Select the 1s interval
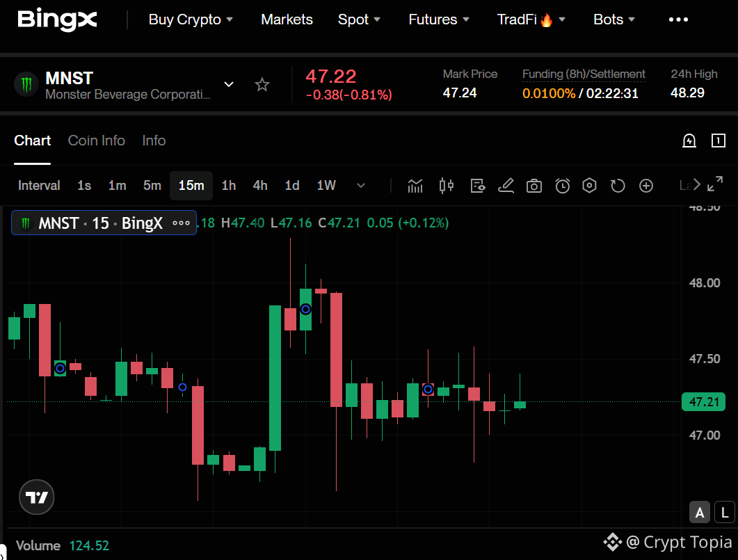Screen dimensions: 738x560 coord(84,186)
